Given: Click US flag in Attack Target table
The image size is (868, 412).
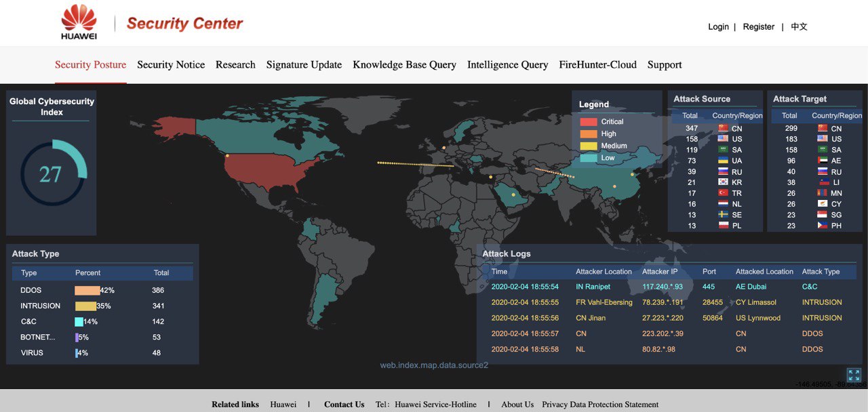Looking at the screenshot, I should tap(823, 139).
